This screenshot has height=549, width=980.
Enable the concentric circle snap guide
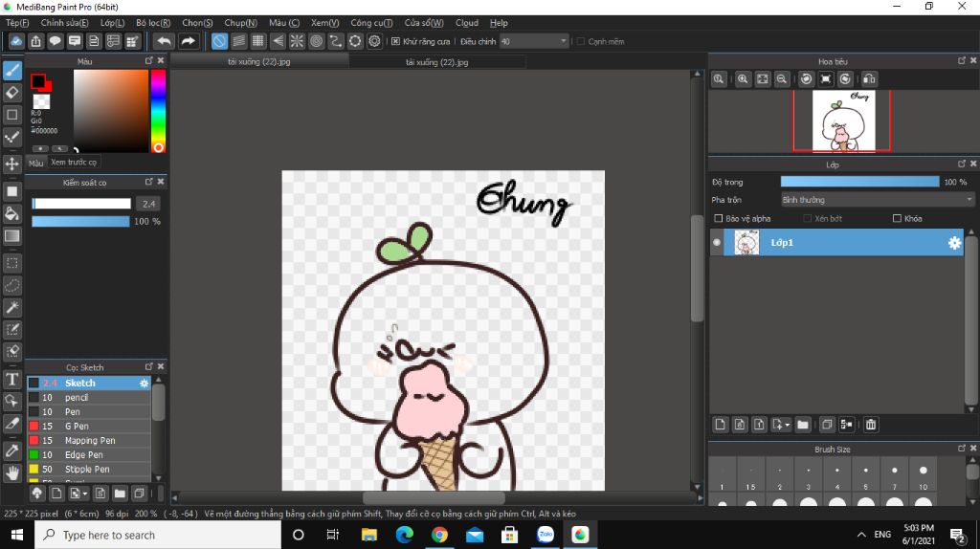pyautogui.click(x=316, y=41)
